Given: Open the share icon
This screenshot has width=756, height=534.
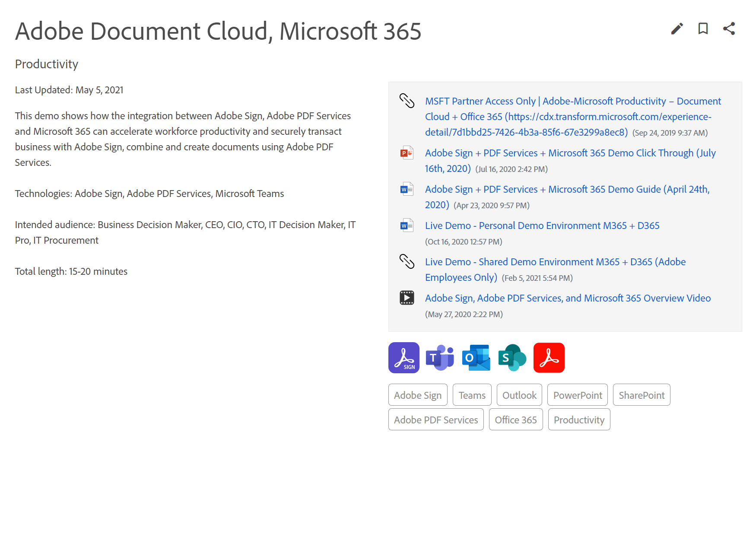Looking at the screenshot, I should tap(729, 29).
